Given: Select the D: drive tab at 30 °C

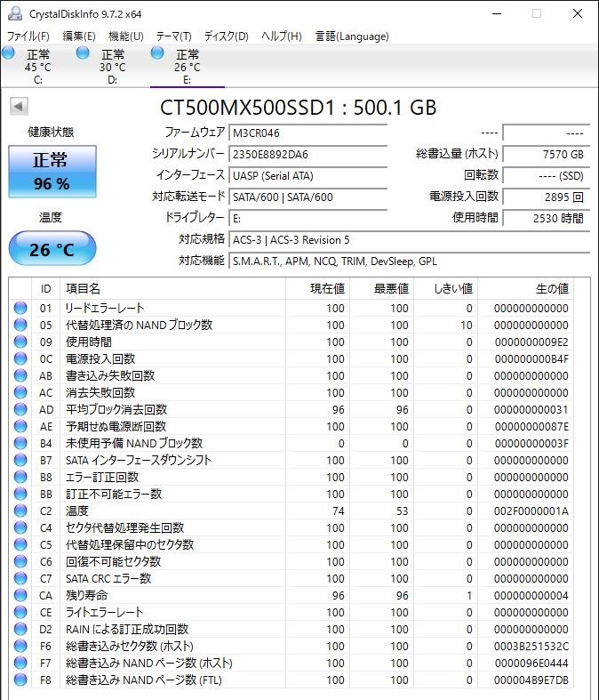Looking at the screenshot, I should coord(112,67).
